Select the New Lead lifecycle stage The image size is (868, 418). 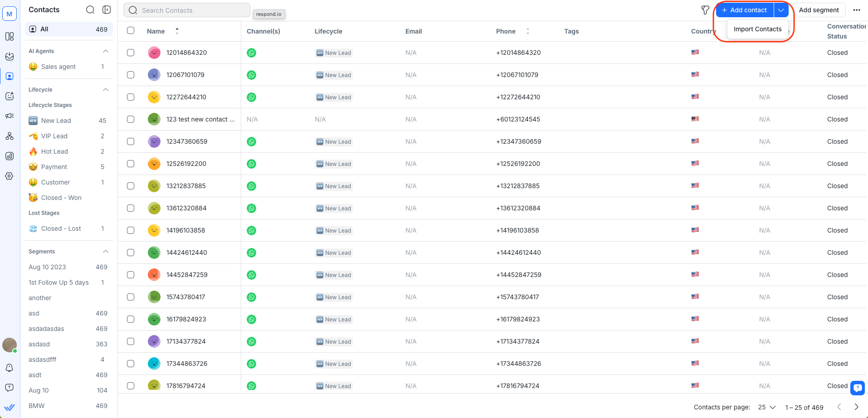(55, 120)
